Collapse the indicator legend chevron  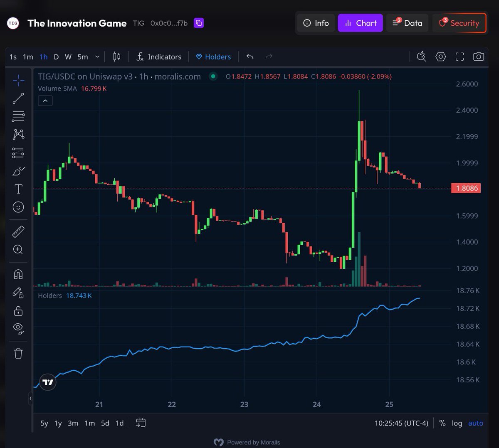(45, 101)
